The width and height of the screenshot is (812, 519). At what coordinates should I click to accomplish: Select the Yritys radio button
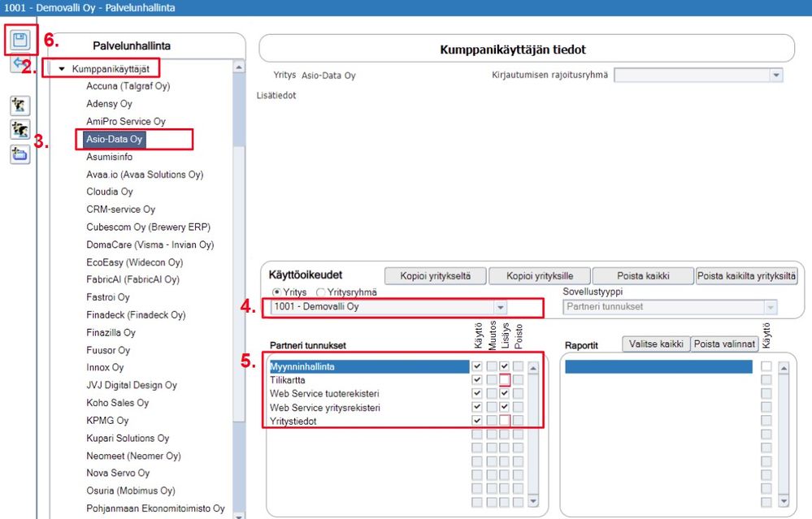pos(277,292)
